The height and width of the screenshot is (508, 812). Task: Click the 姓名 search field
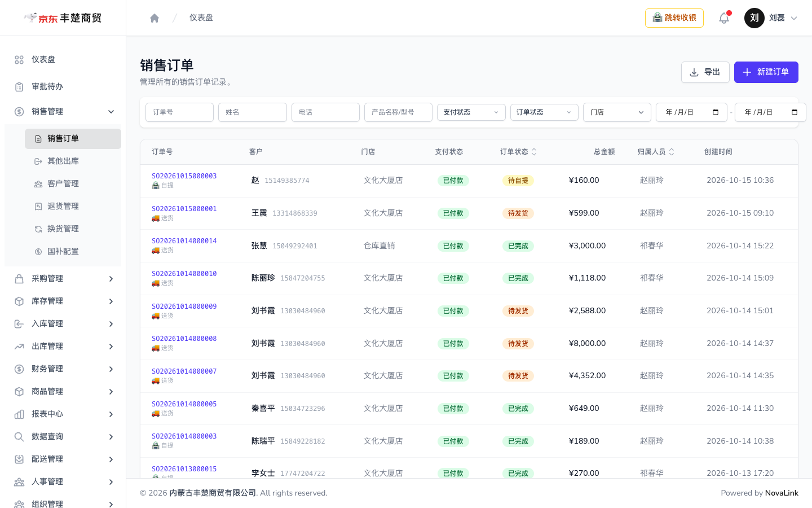[253, 112]
